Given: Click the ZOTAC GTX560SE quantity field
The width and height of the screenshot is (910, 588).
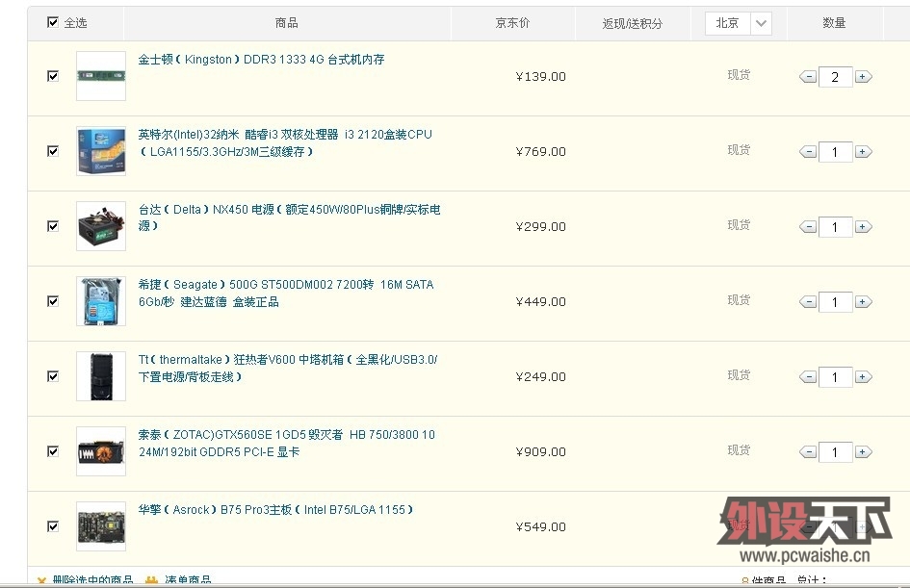Looking at the screenshot, I should [x=835, y=451].
